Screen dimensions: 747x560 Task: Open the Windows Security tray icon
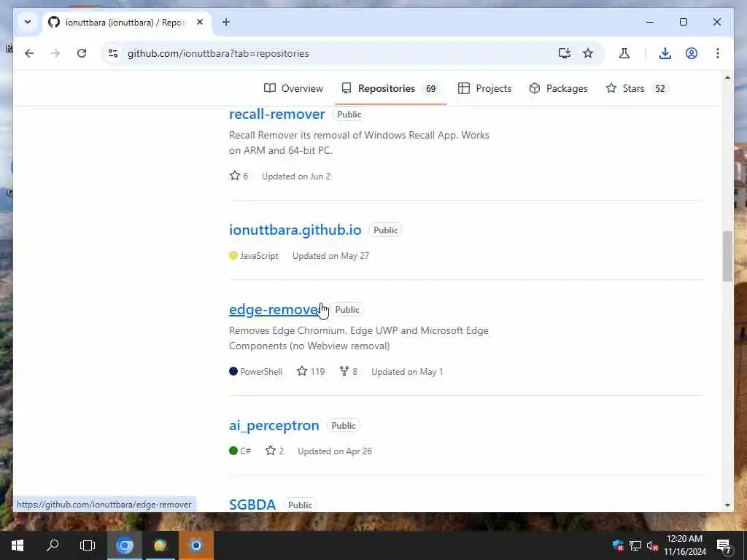pyautogui.click(x=618, y=545)
